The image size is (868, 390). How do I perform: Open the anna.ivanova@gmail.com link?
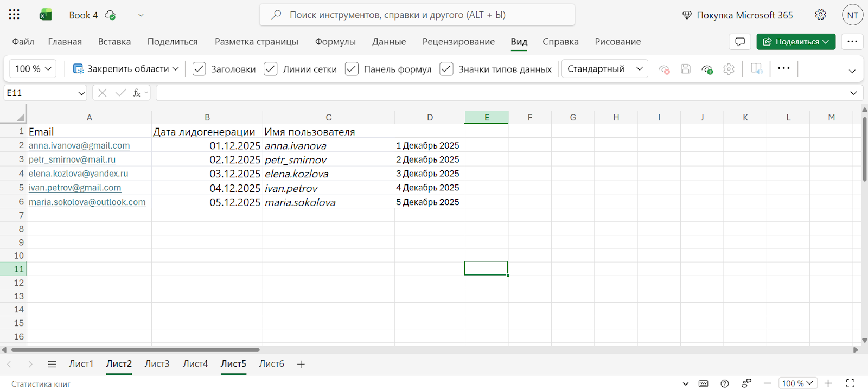click(79, 145)
